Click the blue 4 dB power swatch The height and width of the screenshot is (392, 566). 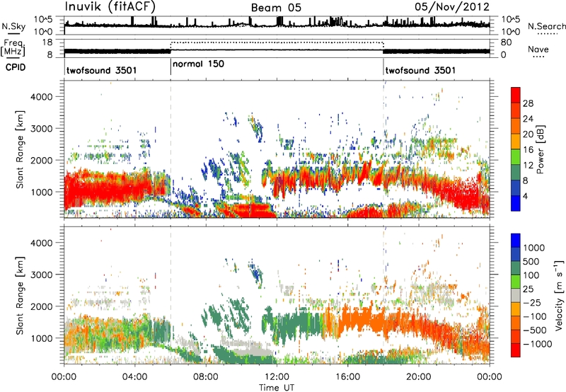[516, 203]
